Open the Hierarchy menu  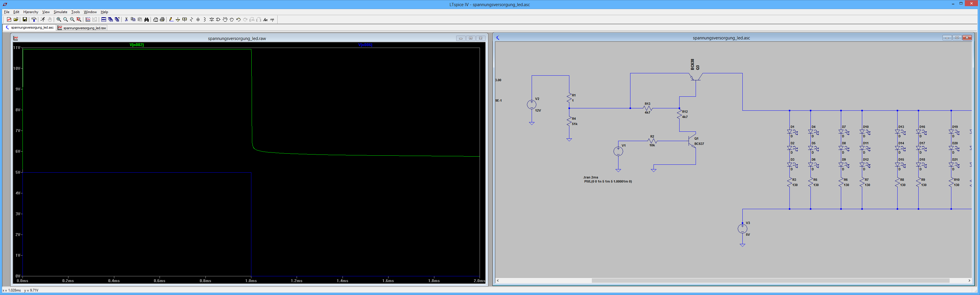[30, 12]
